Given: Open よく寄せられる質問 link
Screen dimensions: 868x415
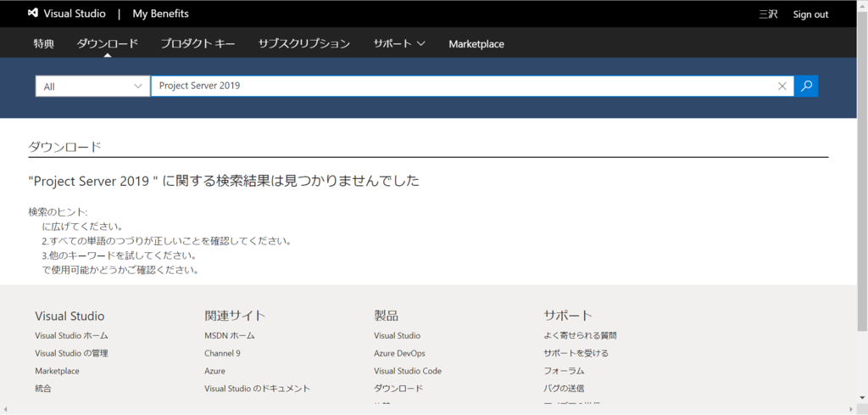Looking at the screenshot, I should pyautogui.click(x=580, y=335).
